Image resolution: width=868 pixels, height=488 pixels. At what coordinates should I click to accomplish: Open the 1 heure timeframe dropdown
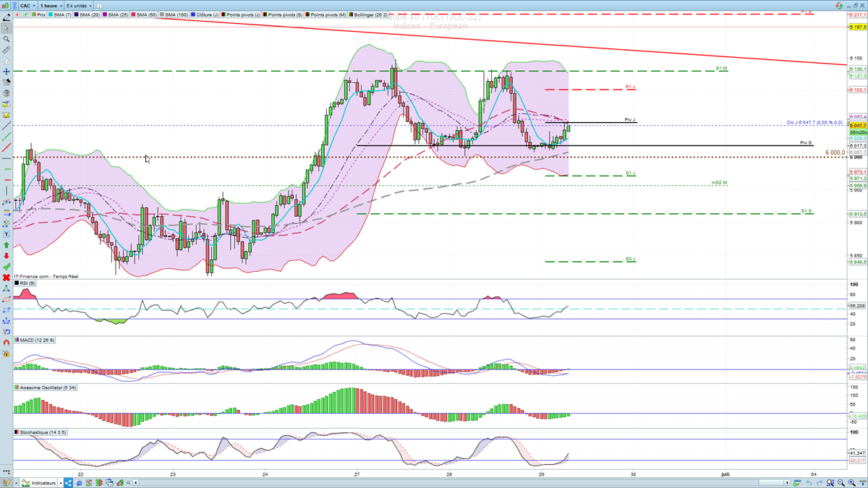[51, 6]
